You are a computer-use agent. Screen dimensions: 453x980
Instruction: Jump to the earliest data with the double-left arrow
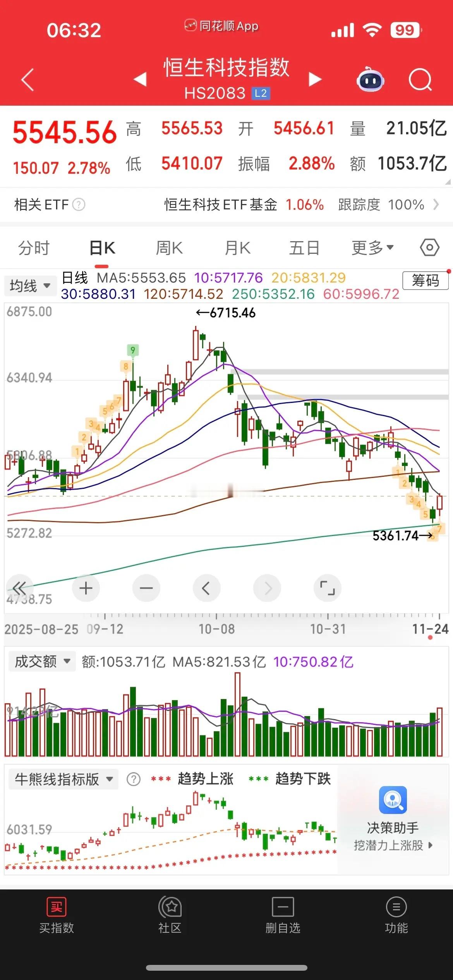[19, 588]
